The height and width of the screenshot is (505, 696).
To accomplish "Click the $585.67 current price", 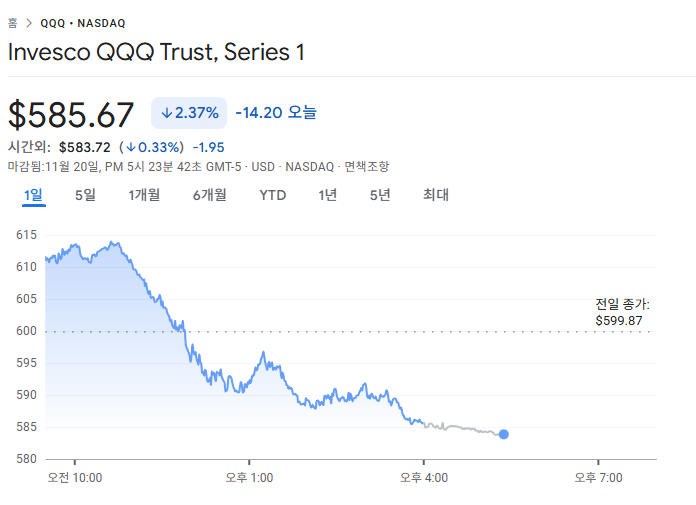I will 71,115.
